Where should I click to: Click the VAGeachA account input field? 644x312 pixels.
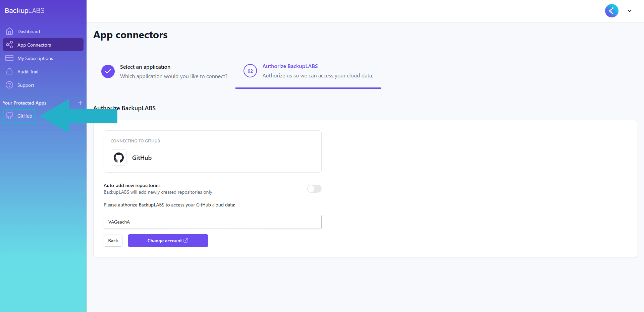[x=213, y=222]
